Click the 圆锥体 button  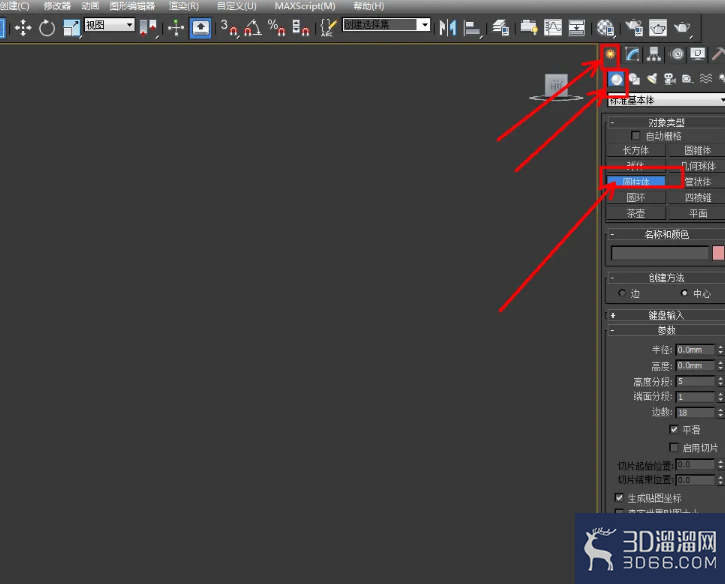[697, 150]
